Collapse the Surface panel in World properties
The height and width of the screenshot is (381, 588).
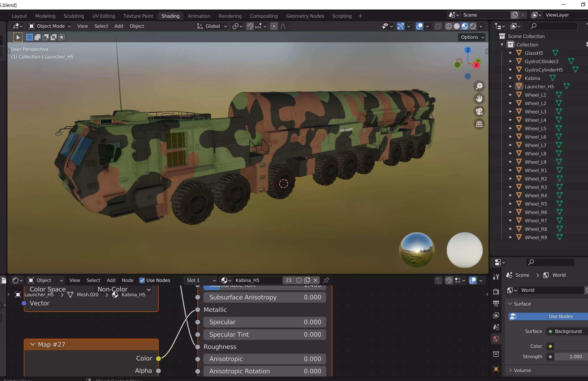(x=510, y=304)
